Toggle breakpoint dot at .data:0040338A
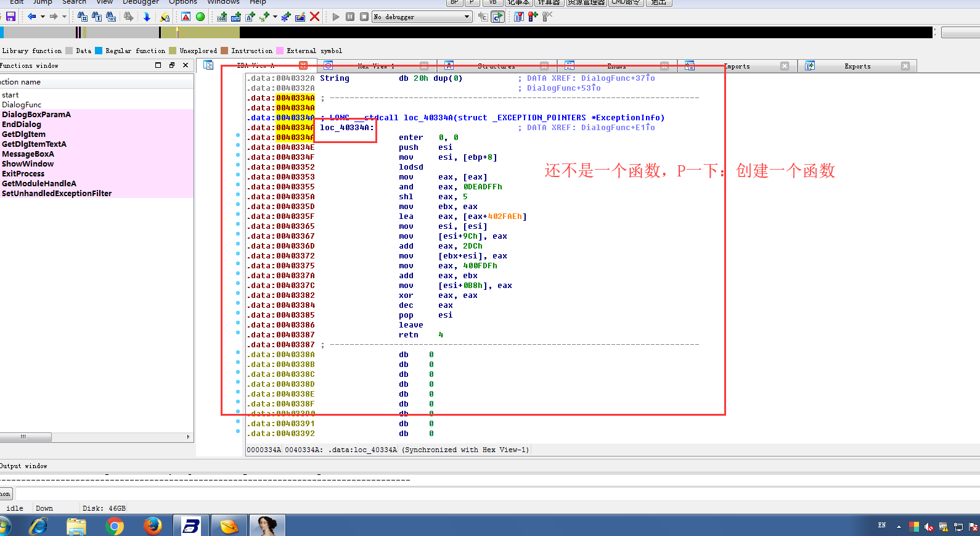The width and height of the screenshot is (980, 536). (x=238, y=352)
